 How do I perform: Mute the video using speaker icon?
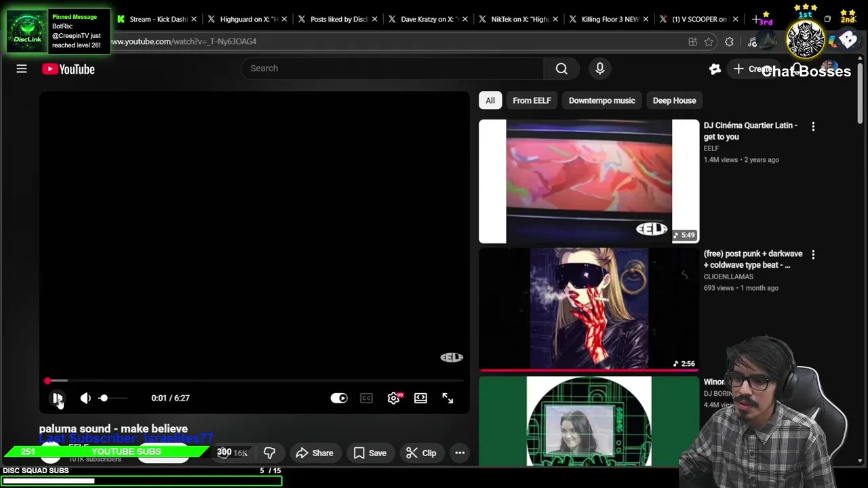coord(85,399)
